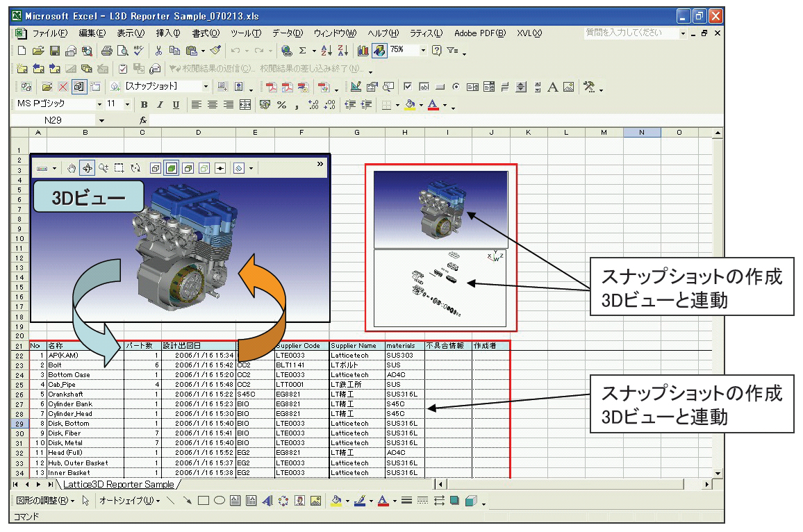Select the Lattice3D Reporter Sample sheet tab

click(x=118, y=484)
